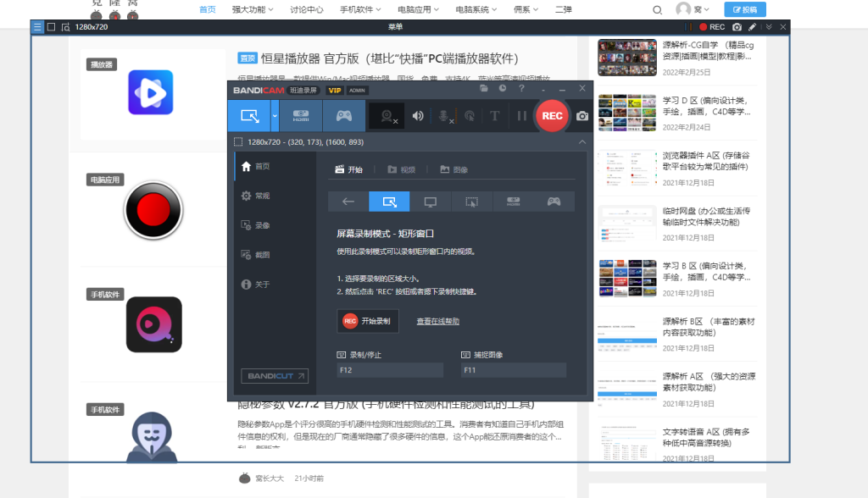Open the 首页 website navigation item
Viewport: 868px width, 498px height.
[x=207, y=9]
